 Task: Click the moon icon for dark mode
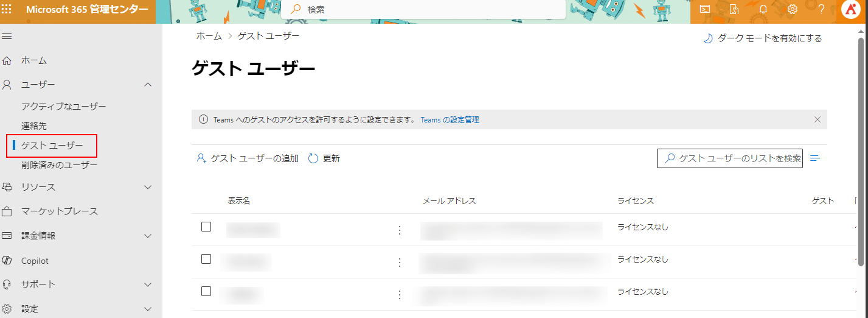708,38
